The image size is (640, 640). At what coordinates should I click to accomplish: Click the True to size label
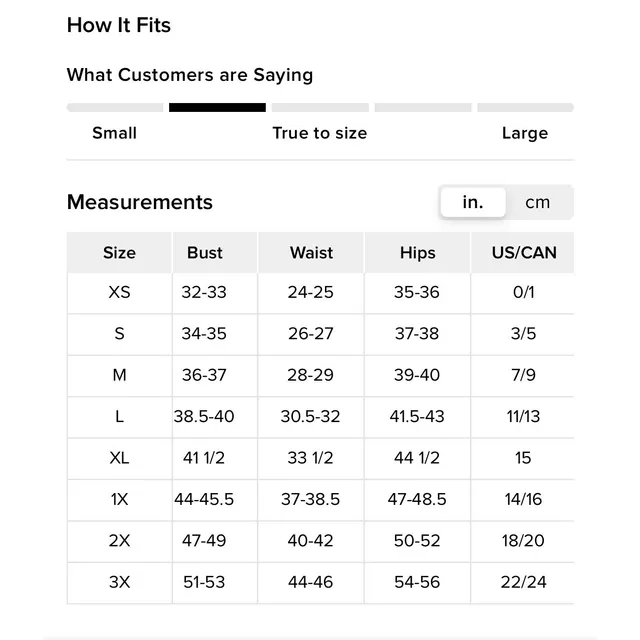click(x=320, y=133)
